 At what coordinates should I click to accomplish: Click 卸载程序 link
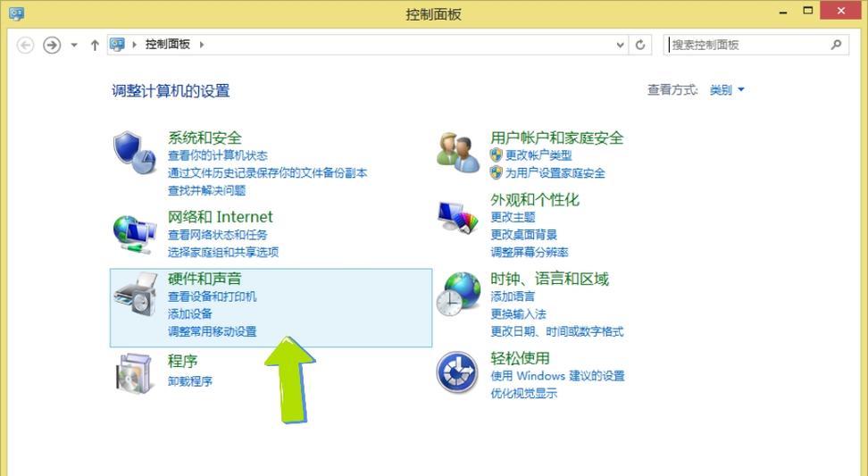pyautogui.click(x=190, y=381)
